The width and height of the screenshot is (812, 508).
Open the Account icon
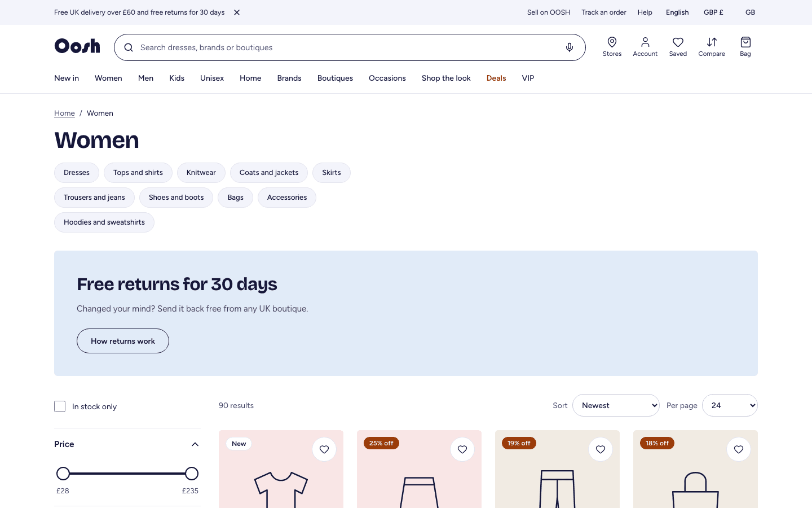[x=645, y=47]
